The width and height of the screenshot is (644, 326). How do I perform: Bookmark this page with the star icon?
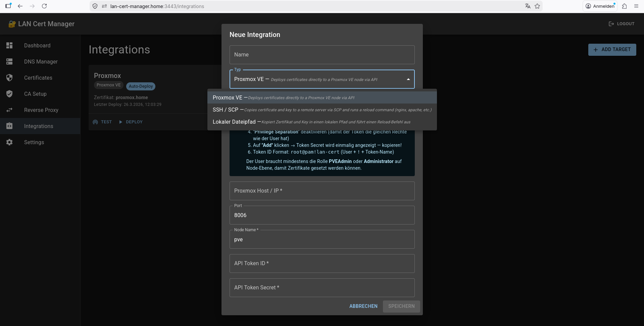[x=537, y=6]
